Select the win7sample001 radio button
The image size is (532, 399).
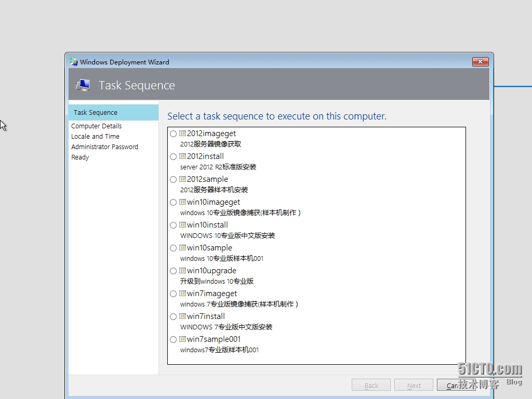pyautogui.click(x=174, y=339)
